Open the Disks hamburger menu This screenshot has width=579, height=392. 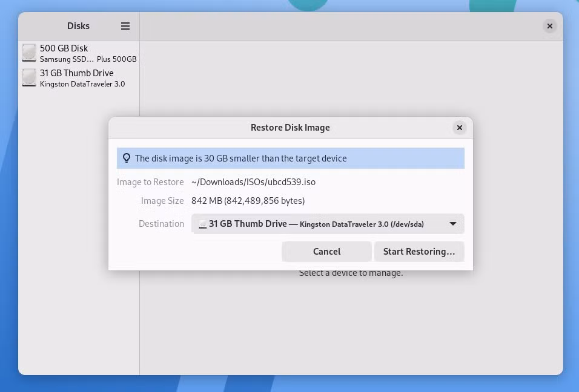[125, 26]
